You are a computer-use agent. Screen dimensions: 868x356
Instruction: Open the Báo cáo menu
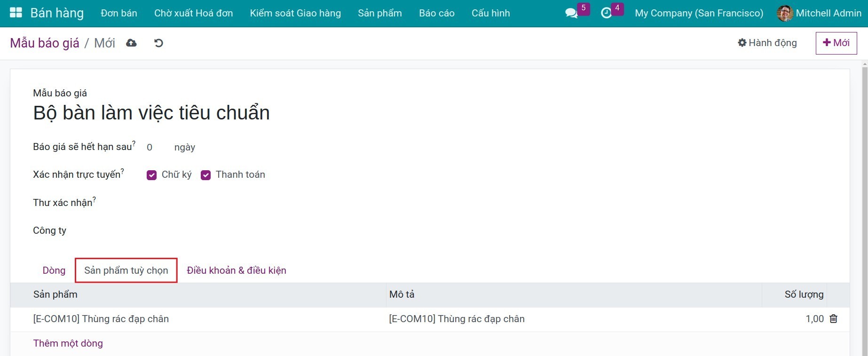point(437,13)
